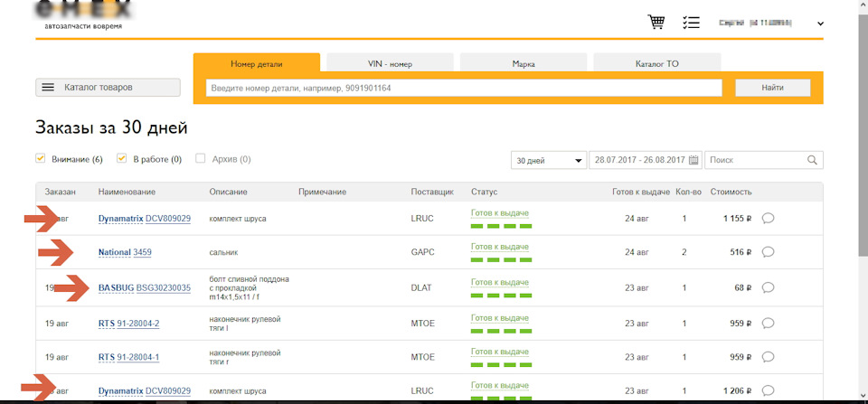Switch to the Каталог ТО tab
This screenshot has height=404, width=868.
tap(656, 63)
